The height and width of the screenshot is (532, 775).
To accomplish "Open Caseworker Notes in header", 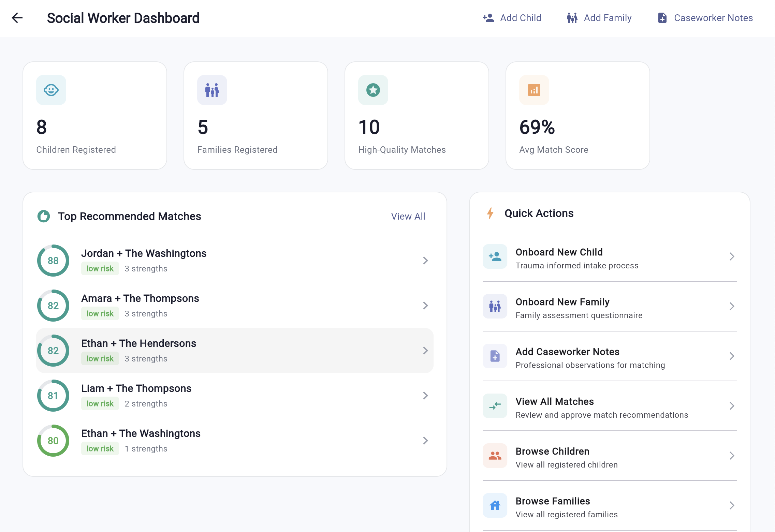I will tap(705, 18).
